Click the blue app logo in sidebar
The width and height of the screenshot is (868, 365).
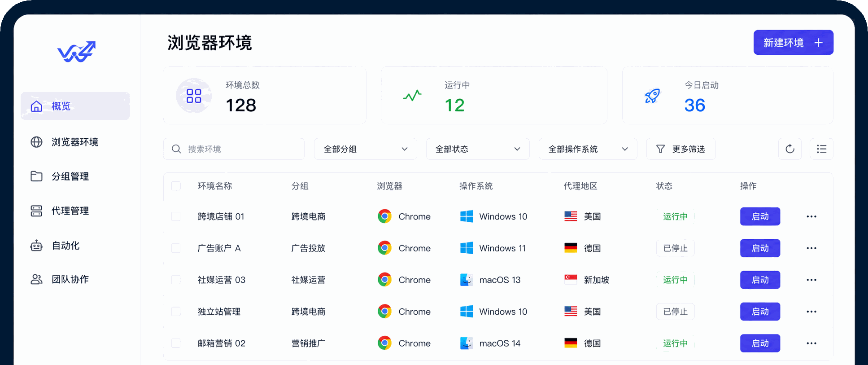coord(76,51)
